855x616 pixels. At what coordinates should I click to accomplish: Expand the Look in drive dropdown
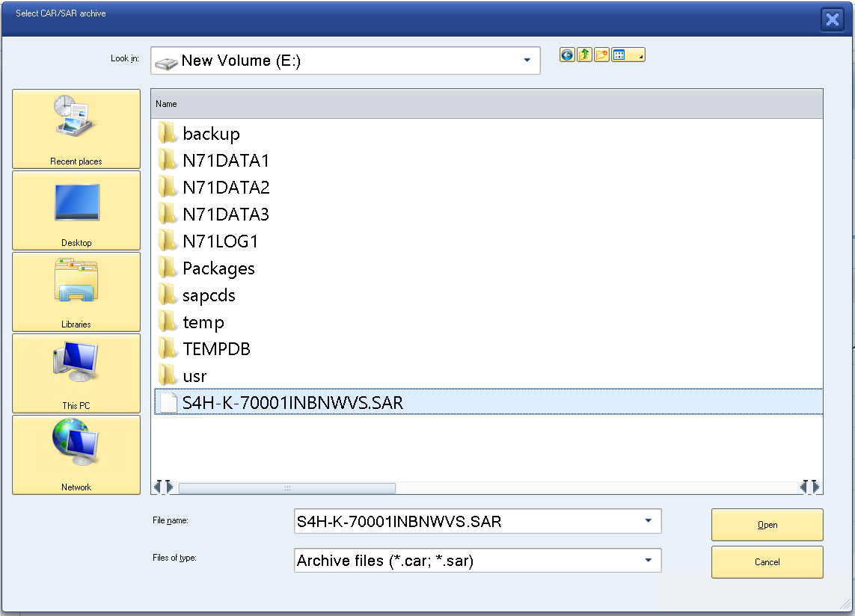(x=527, y=61)
